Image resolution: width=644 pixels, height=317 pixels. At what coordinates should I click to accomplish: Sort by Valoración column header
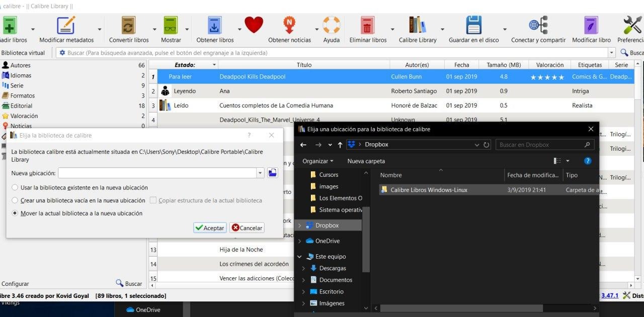[550, 65]
